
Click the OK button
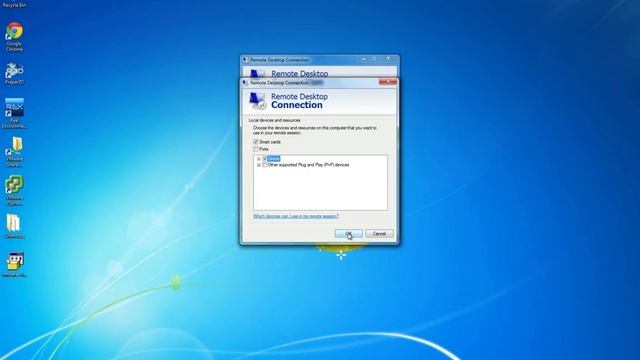349,234
